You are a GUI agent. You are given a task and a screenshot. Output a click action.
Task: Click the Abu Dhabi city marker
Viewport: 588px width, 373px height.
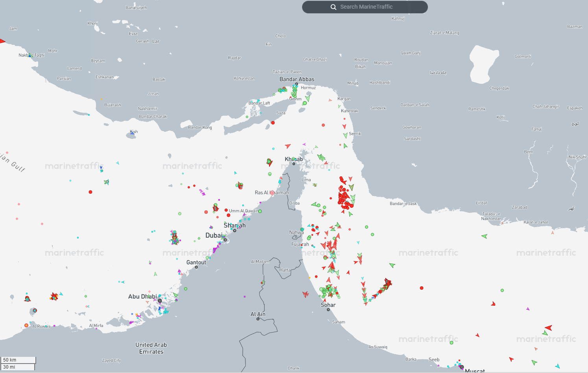click(x=160, y=301)
